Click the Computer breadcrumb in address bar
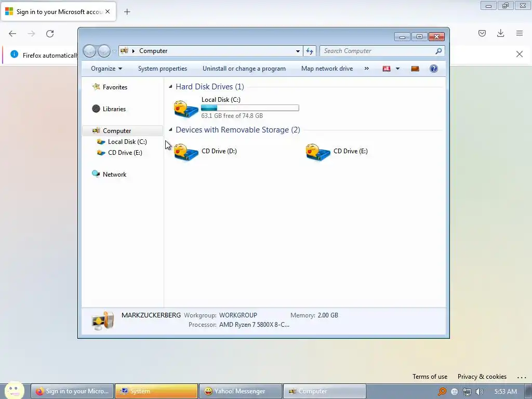 pyautogui.click(x=153, y=51)
